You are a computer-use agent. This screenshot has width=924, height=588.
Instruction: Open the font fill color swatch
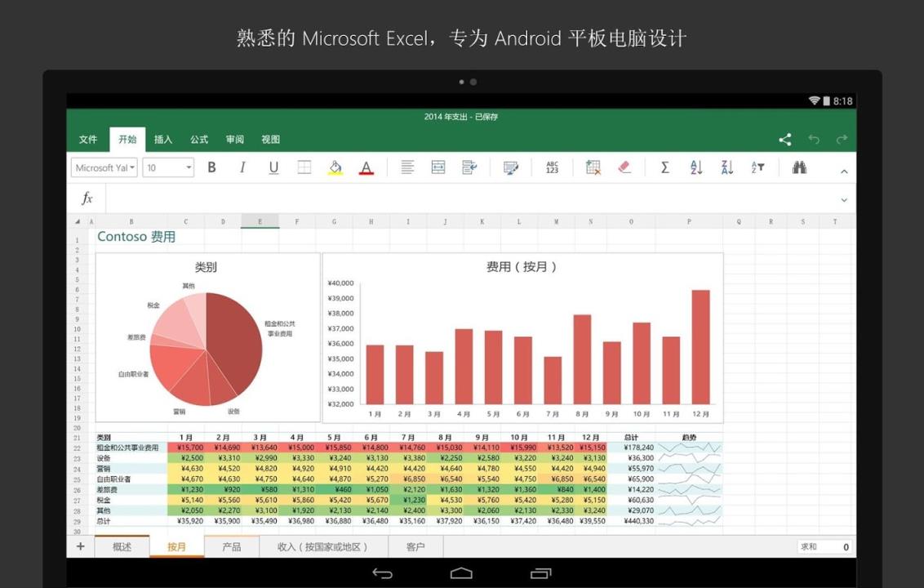(x=334, y=167)
